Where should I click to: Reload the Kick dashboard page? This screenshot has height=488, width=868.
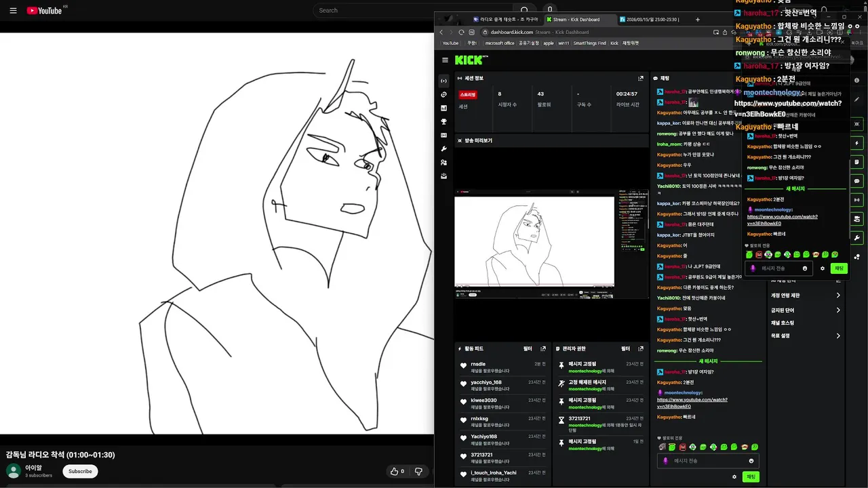462,32
